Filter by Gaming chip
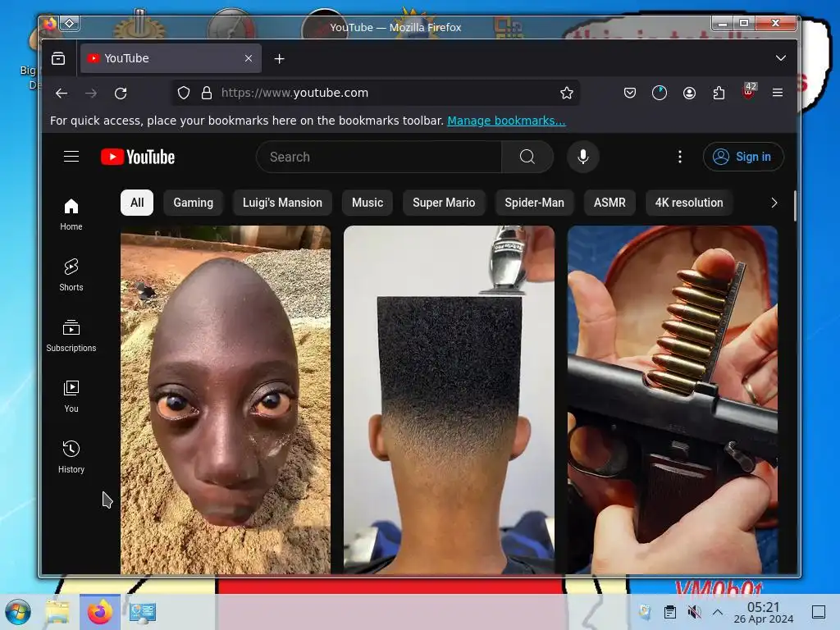840x630 pixels. (194, 203)
